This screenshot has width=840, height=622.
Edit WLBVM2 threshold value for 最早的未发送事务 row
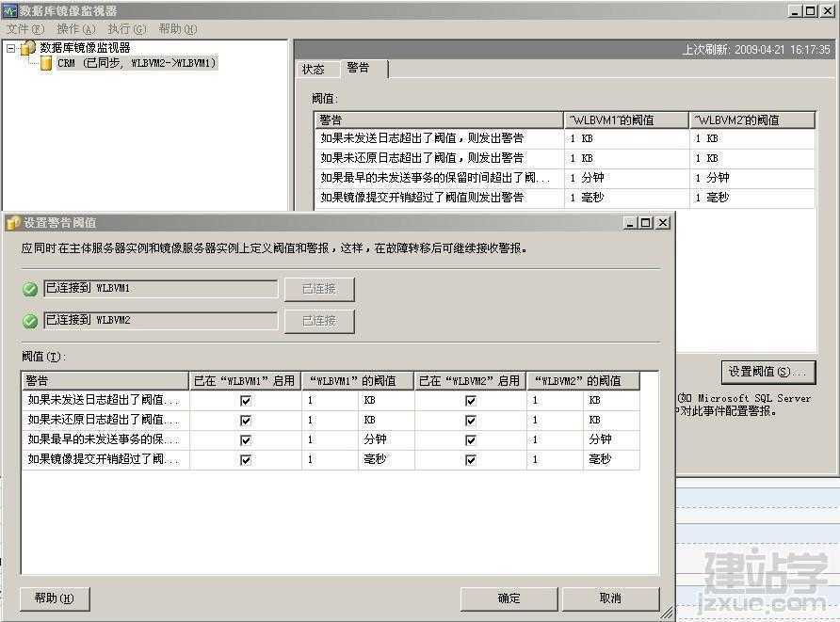click(555, 440)
